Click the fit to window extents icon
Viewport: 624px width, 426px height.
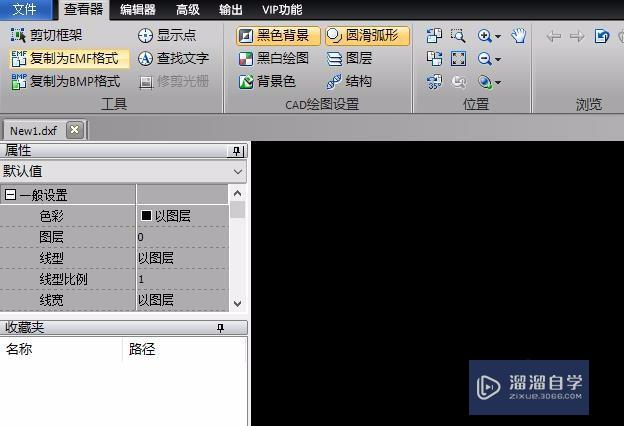(x=458, y=59)
